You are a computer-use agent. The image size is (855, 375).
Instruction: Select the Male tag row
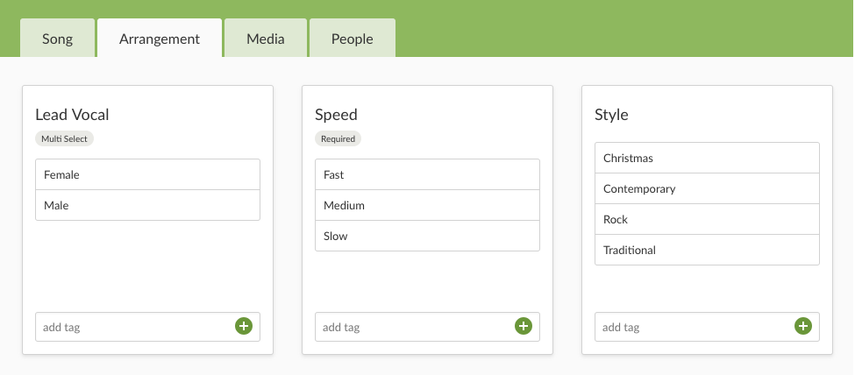[x=148, y=205]
